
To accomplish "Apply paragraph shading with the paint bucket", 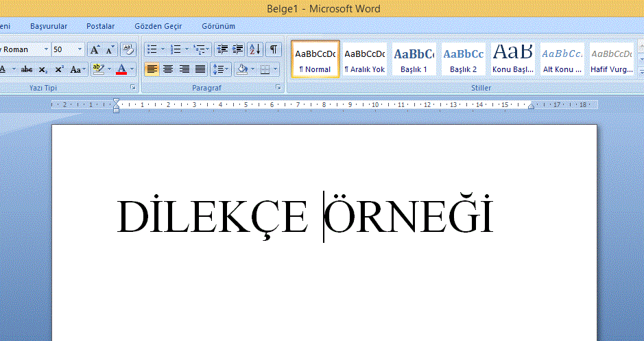I will (x=242, y=69).
